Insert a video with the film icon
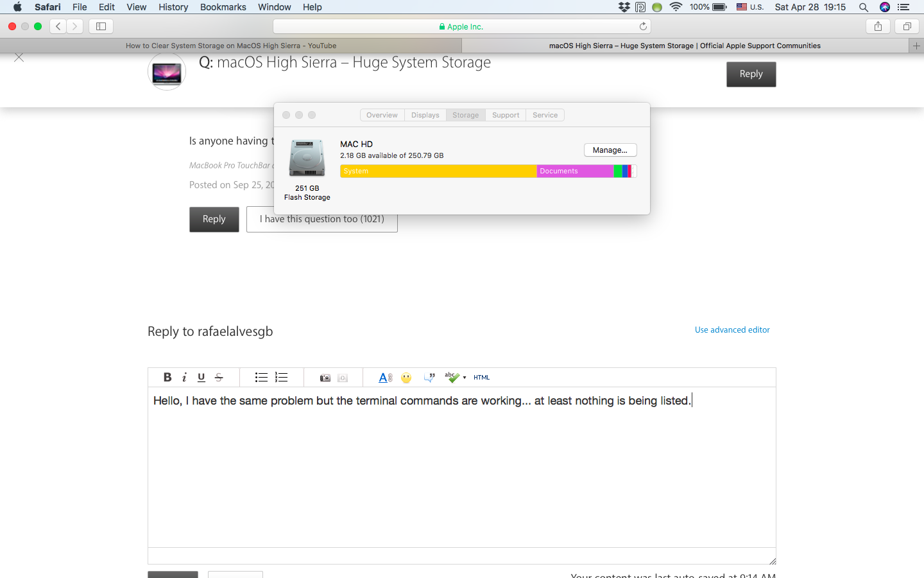The image size is (924, 578). pyautogui.click(x=343, y=378)
